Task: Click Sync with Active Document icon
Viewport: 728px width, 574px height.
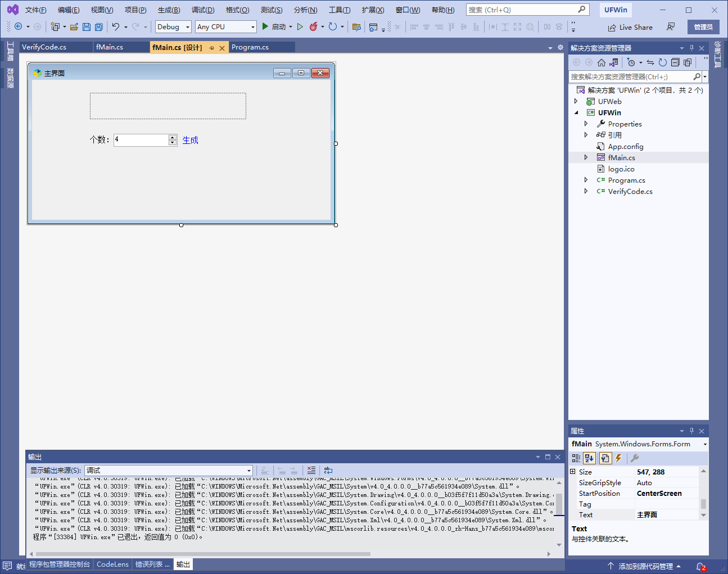Action: [650, 62]
